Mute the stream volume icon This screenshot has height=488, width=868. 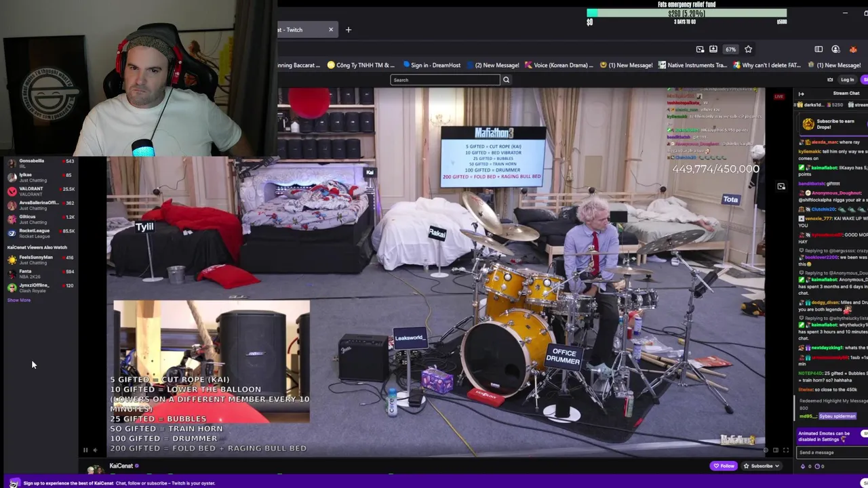pos(95,450)
